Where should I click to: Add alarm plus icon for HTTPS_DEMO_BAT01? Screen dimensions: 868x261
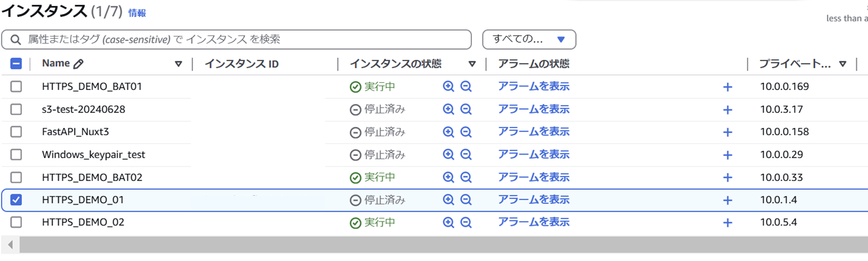(x=727, y=87)
